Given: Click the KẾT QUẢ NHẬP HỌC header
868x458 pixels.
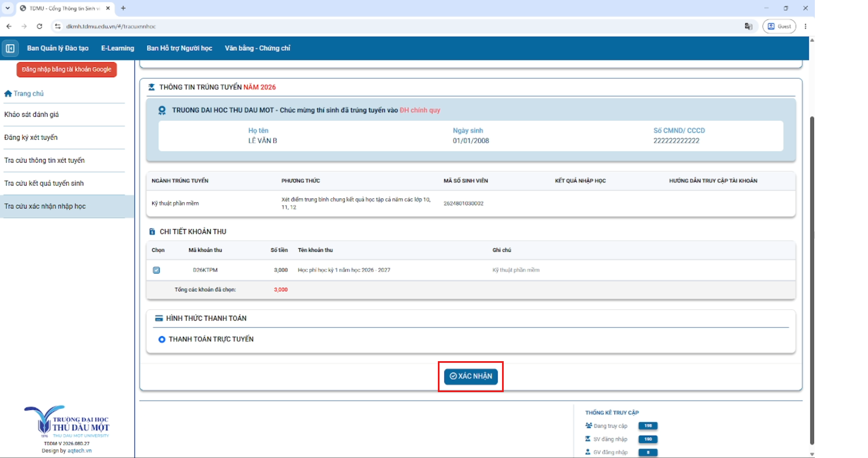Looking at the screenshot, I should pos(580,181).
